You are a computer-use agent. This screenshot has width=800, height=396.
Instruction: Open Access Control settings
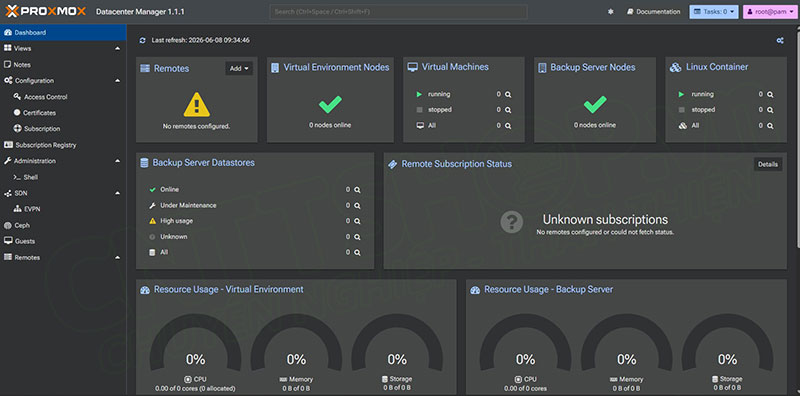(x=63, y=97)
